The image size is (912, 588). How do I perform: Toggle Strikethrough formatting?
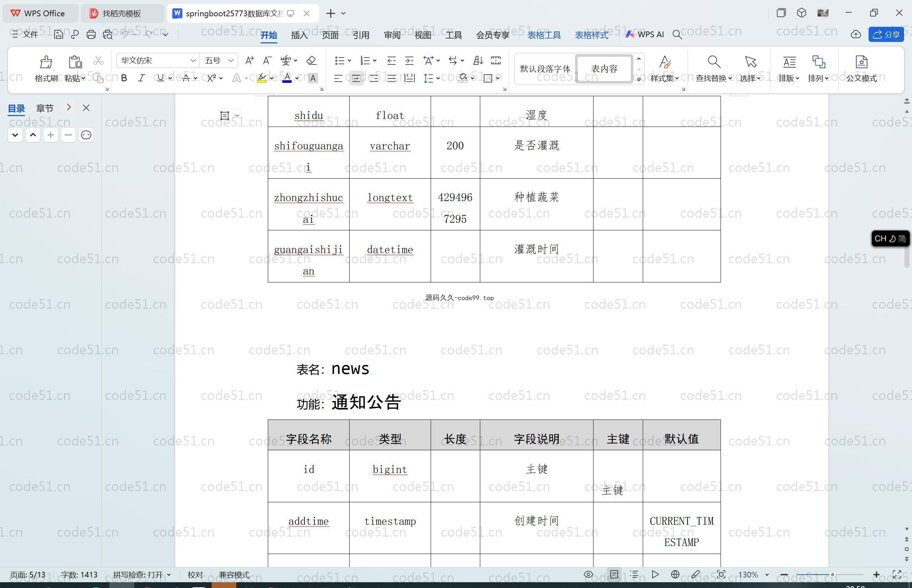186,78
